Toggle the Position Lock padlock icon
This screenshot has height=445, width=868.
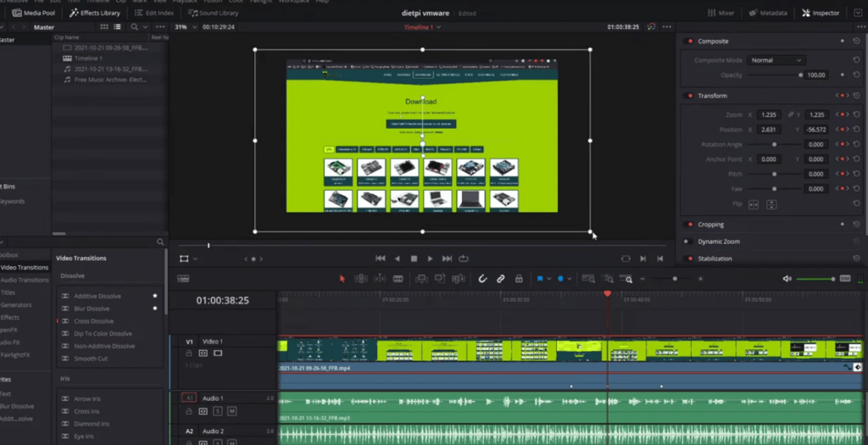(x=519, y=279)
